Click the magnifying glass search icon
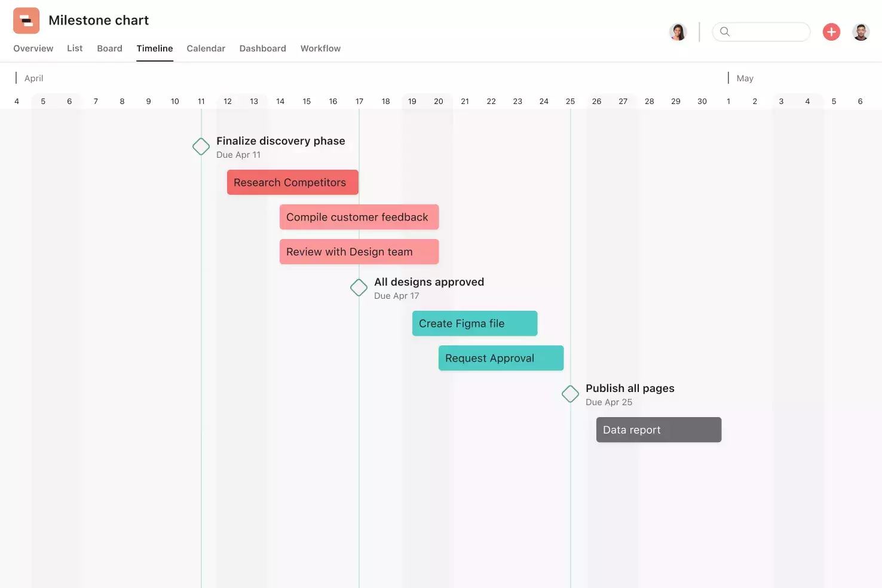The image size is (882, 588). (x=725, y=32)
